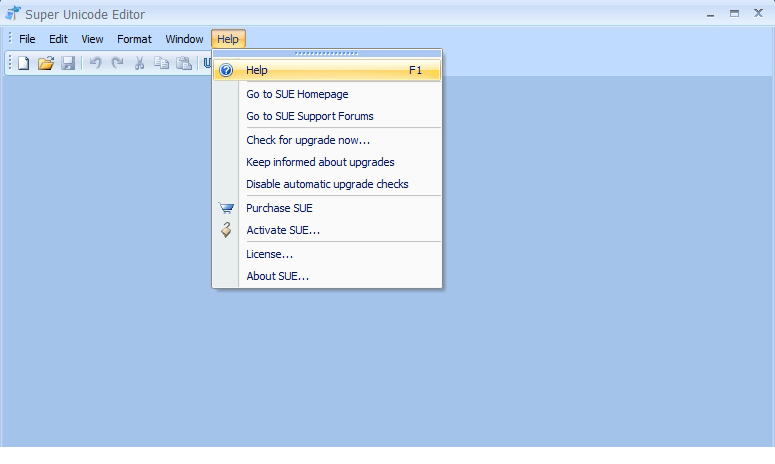This screenshot has width=775, height=464.
Task: Click the Redo arrow icon
Action: (x=117, y=63)
